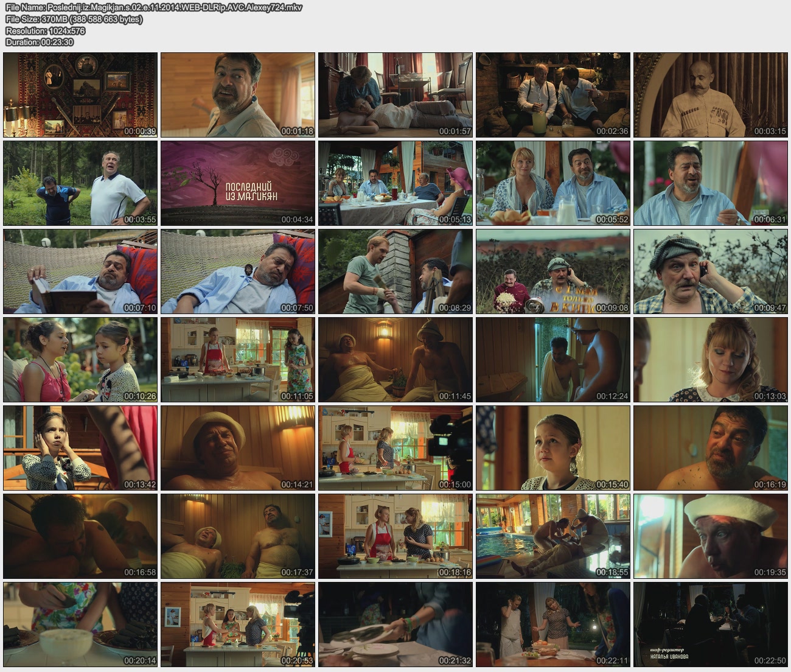
Task: Open the portrait of mustached man at 00:03:15
Action: point(710,95)
